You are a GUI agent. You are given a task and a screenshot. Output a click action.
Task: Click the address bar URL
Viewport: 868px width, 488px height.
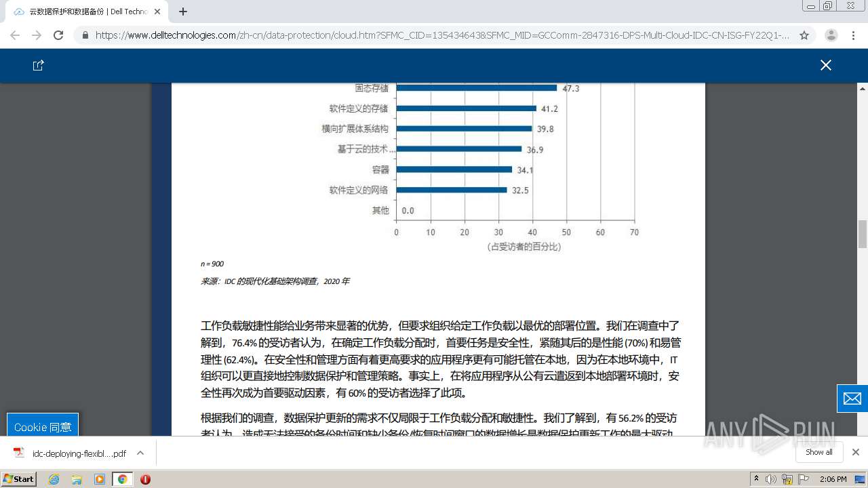[x=442, y=35]
